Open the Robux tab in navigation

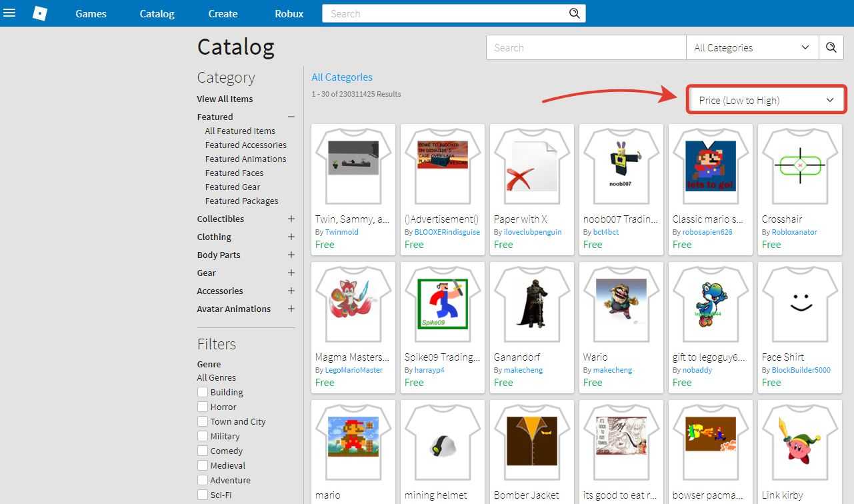coord(289,13)
